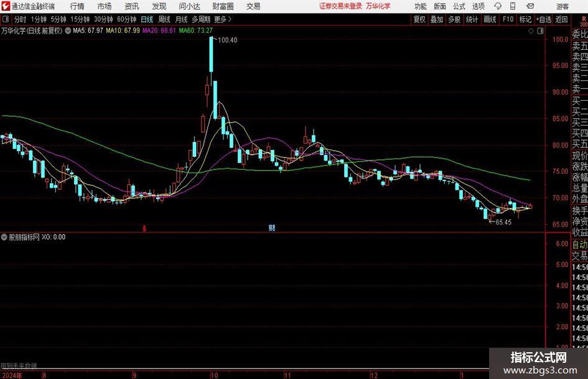The image size is (588, 379).
Task: Click the 万华化学(日线 前复权) chart title
Action: tap(32, 30)
